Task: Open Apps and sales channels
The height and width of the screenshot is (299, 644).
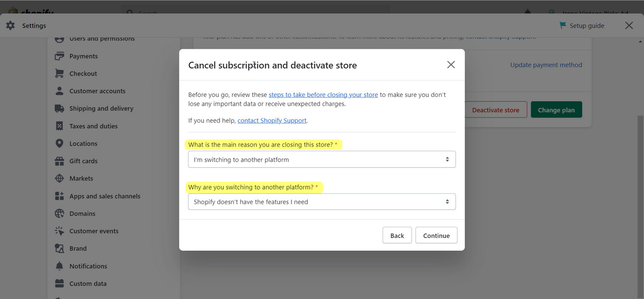Action: point(105,196)
